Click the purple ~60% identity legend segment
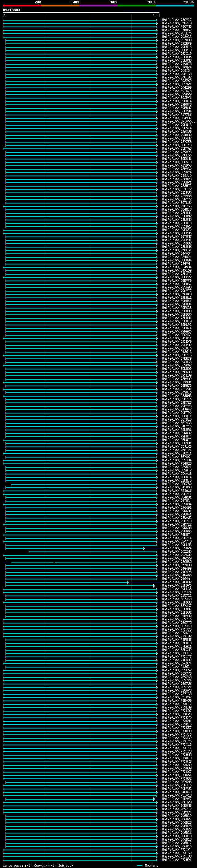 (x=99, y=6)
